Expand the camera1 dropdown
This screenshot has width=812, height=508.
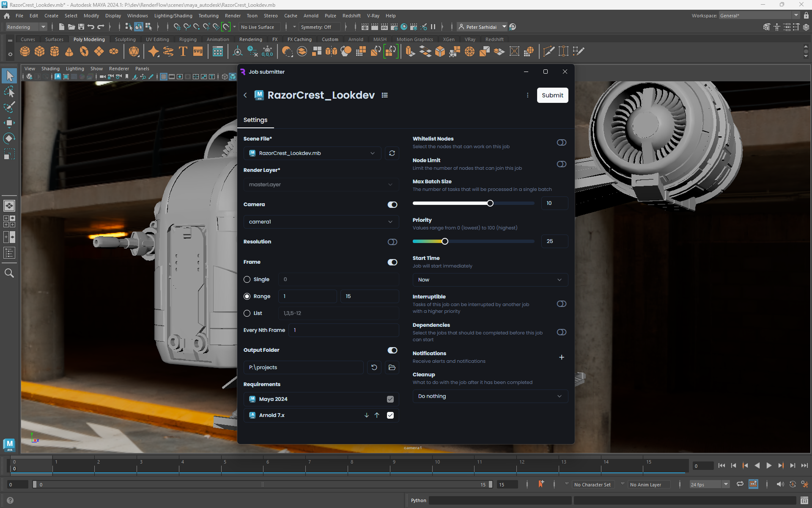tap(321, 222)
